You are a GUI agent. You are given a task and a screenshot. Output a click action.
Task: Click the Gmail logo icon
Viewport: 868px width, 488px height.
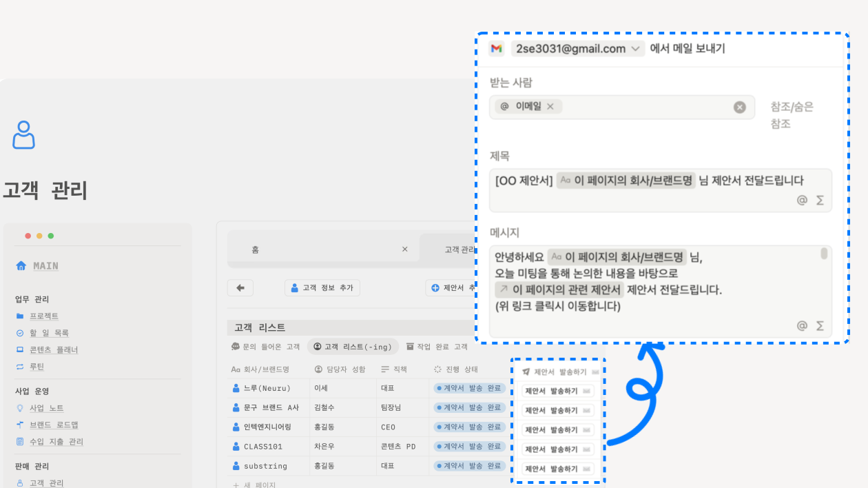coord(496,49)
